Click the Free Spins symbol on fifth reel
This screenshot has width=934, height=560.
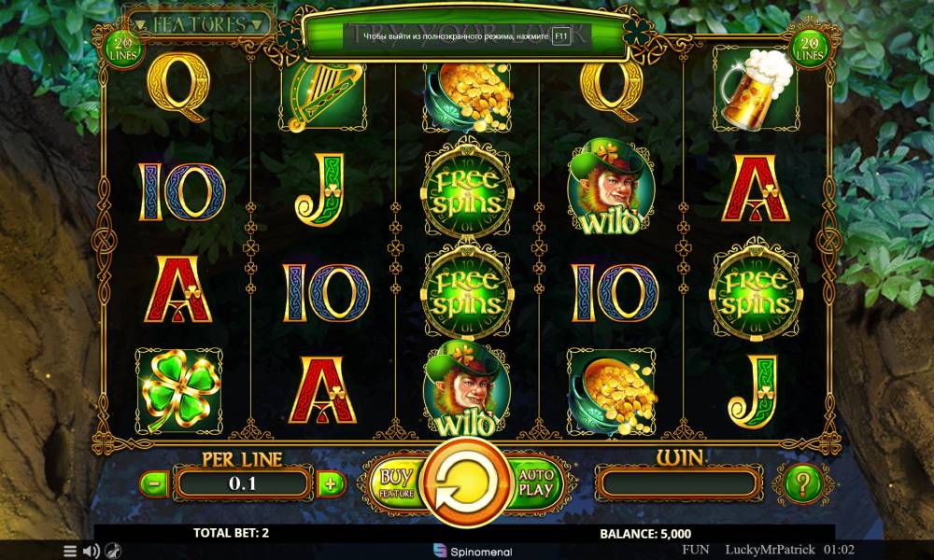[756, 290]
